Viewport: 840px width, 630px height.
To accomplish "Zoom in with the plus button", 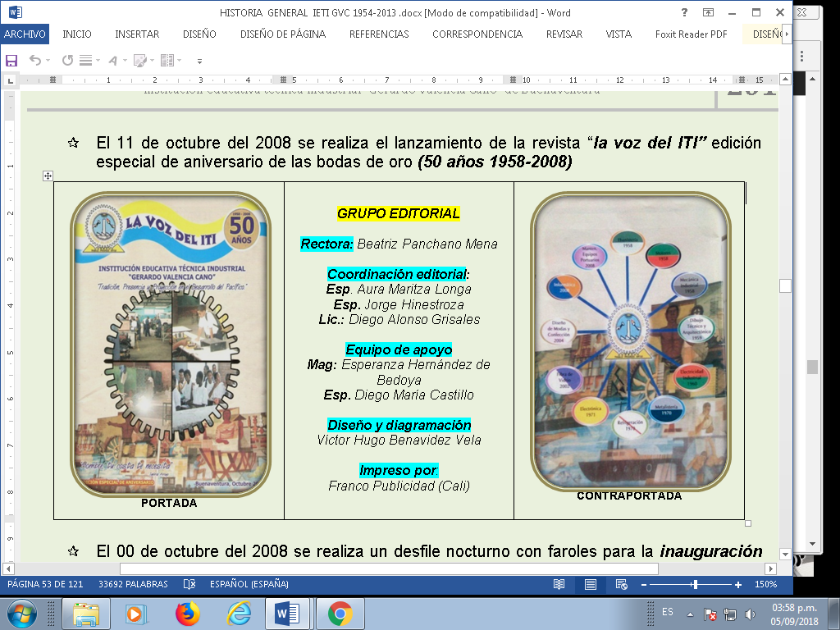I will coord(738,585).
